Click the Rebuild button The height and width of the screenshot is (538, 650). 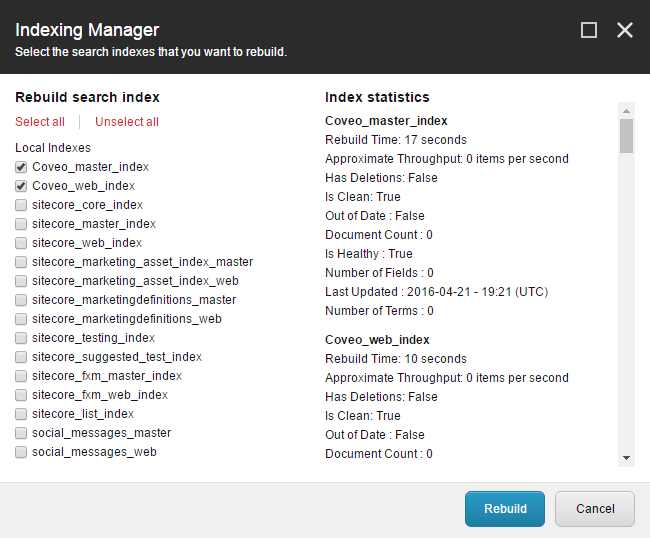pos(505,509)
